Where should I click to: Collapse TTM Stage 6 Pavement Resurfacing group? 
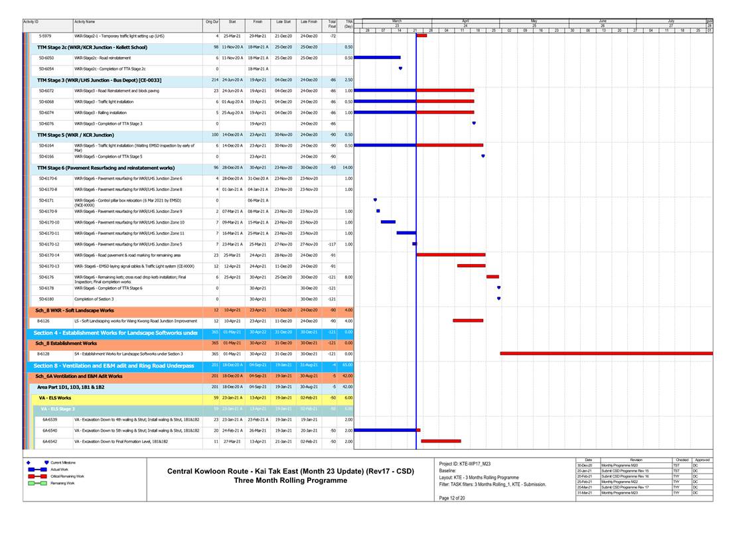pos(106,168)
